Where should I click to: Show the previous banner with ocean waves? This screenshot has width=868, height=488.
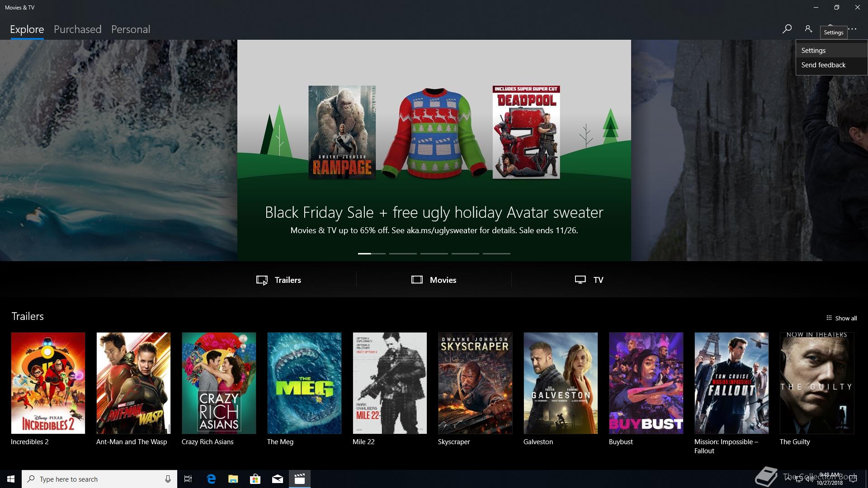click(118, 150)
